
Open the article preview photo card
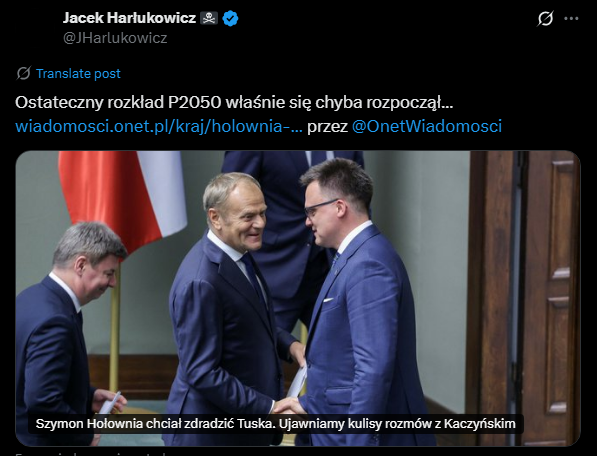click(298, 298)
